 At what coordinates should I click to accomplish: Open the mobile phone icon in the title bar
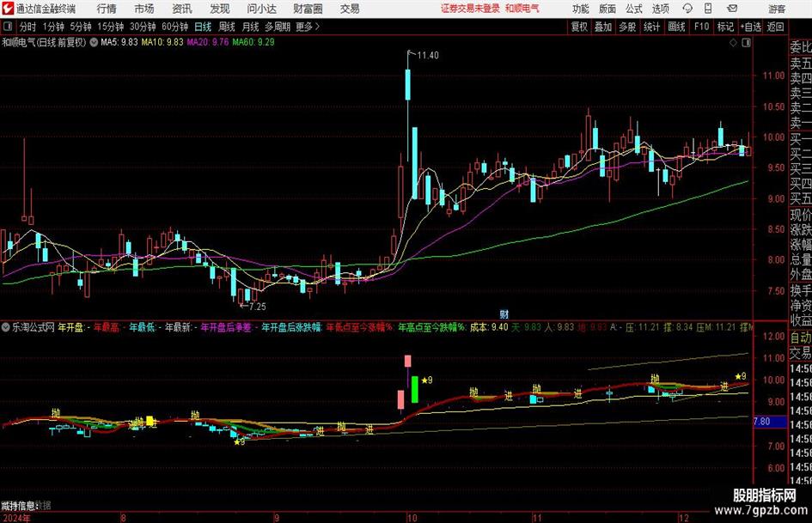point(708,9)
